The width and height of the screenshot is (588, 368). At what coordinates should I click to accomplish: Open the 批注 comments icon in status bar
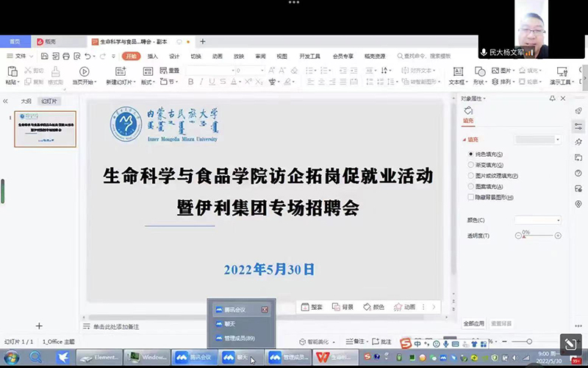click(x=376, y=342)
